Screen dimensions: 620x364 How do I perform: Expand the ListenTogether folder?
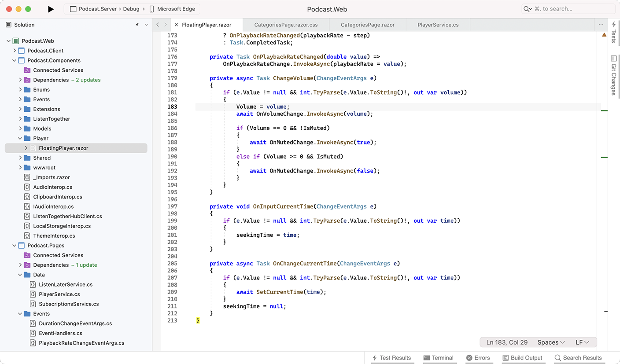point(20,119)
